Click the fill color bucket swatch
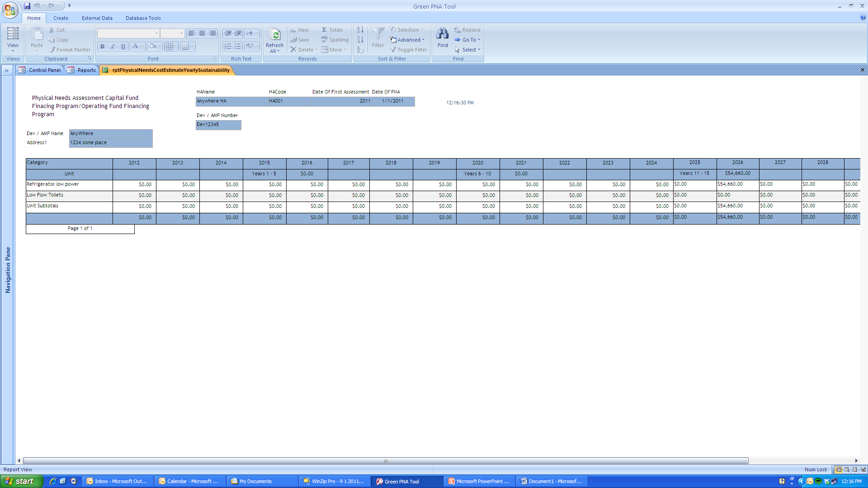868x488 pixels. [153, 47]
